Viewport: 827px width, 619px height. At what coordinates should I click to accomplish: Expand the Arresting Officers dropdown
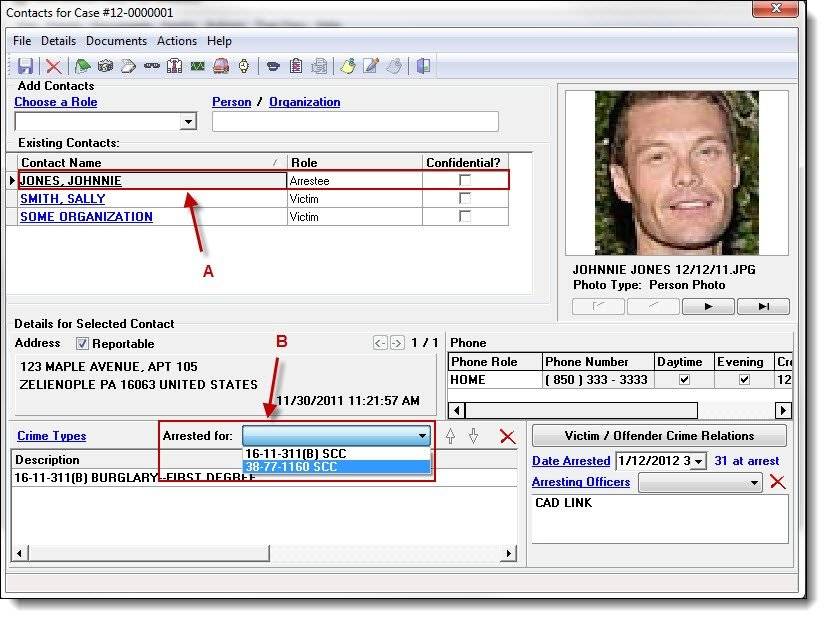tap(755, 482)
